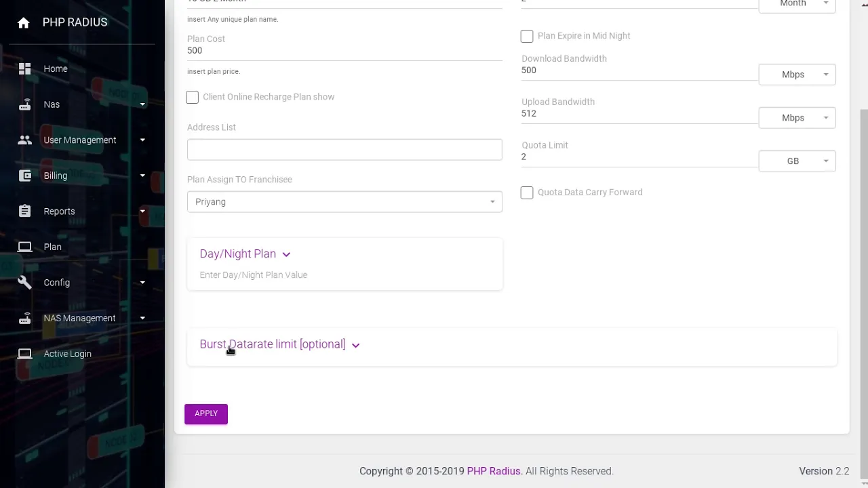Open the Active Login menu item

[x=67, y=354]
